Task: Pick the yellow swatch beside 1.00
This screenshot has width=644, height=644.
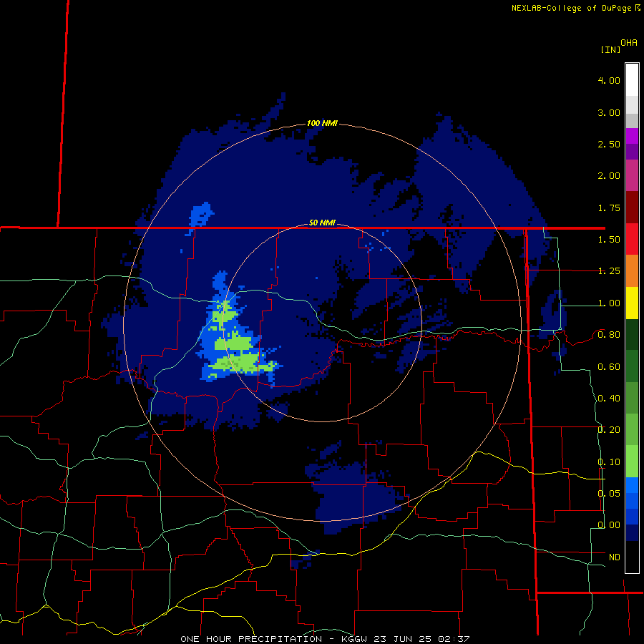Action: pyautogui.click(x=632, y=303)
